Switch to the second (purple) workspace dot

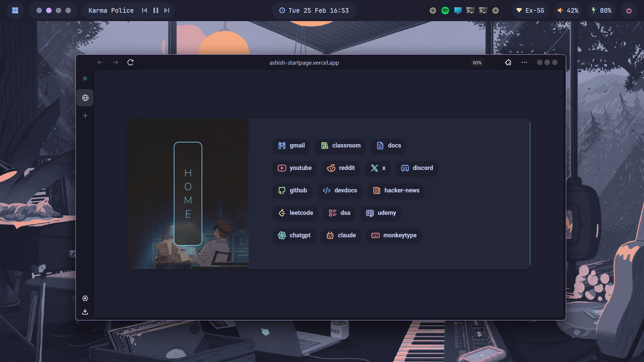tap(49, 10)
